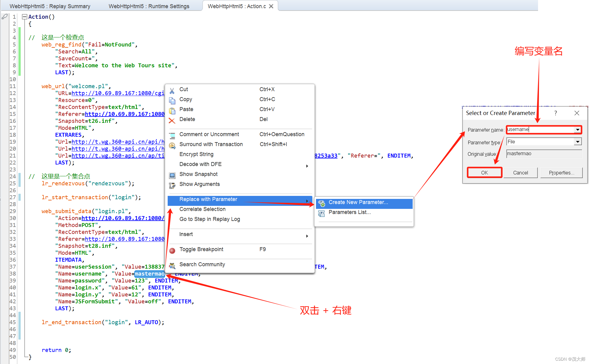The image size is (590, 364).
Task: Click the Show Snapshot icon
Action: (172, 174)
